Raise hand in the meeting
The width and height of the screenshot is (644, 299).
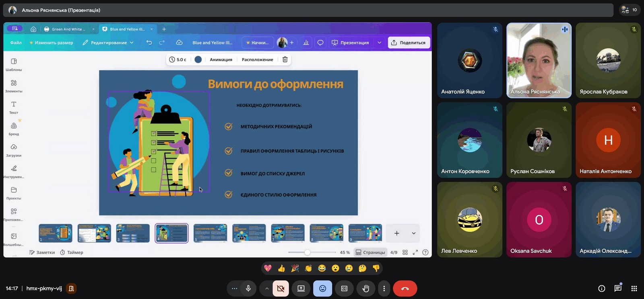coord(365,289)
